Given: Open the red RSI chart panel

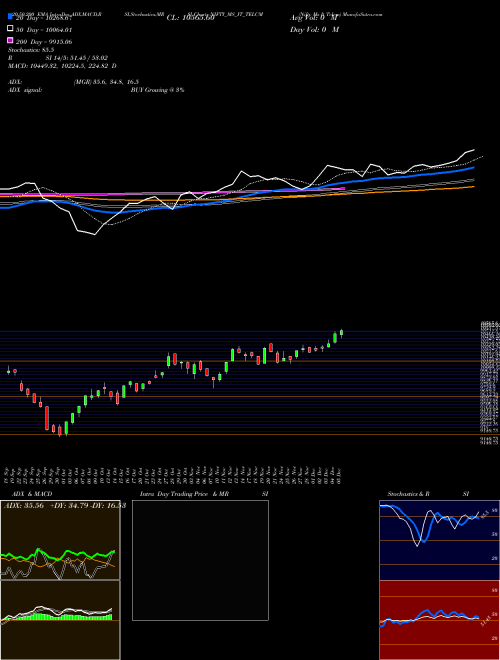Looking at the screenshot, I should [x=439, y=620].
